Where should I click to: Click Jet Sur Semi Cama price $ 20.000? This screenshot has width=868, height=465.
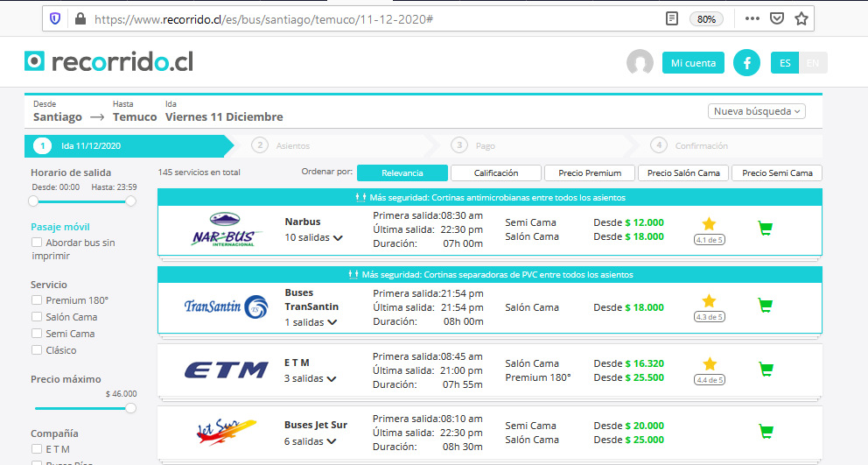click(644, 426)
